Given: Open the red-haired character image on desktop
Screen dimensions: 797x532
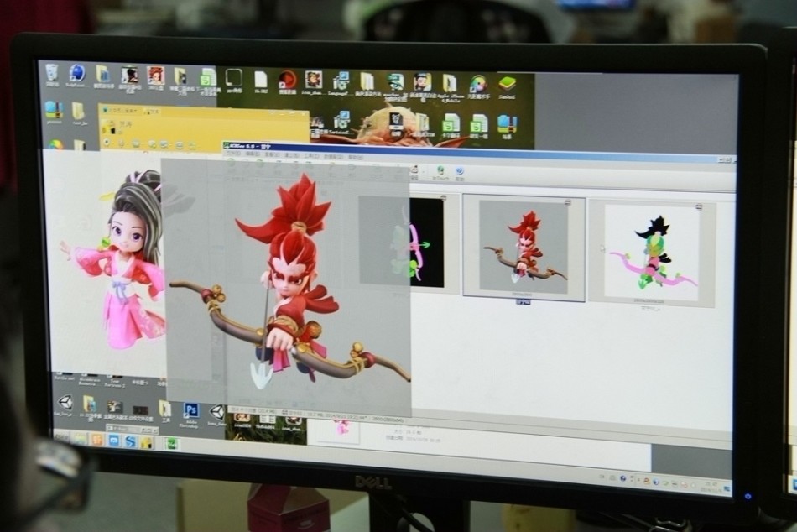Looking at the screenshot, I should coord(155,76).
